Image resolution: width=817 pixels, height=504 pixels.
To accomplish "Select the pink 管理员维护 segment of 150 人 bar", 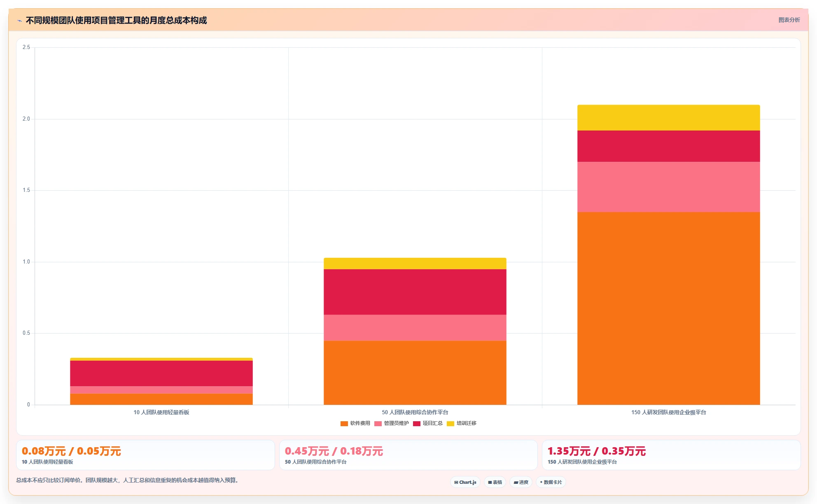I will pyautogui.click(x=668, y=187).
